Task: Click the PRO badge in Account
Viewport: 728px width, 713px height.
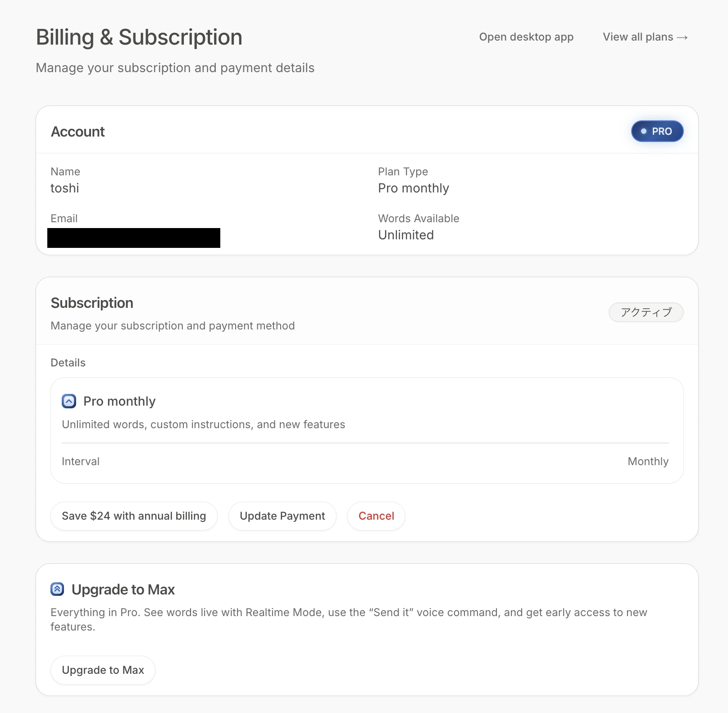Action: [657, 131]
